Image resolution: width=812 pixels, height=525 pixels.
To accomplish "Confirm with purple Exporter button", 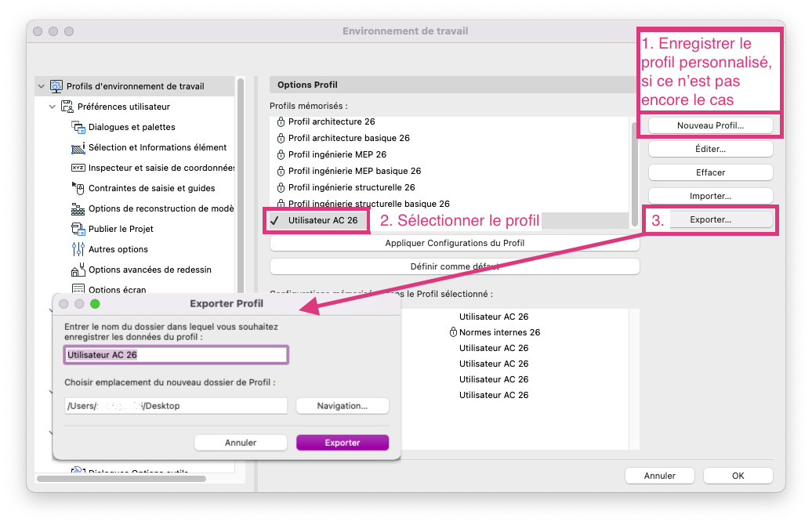I will (x=343, y=443).
